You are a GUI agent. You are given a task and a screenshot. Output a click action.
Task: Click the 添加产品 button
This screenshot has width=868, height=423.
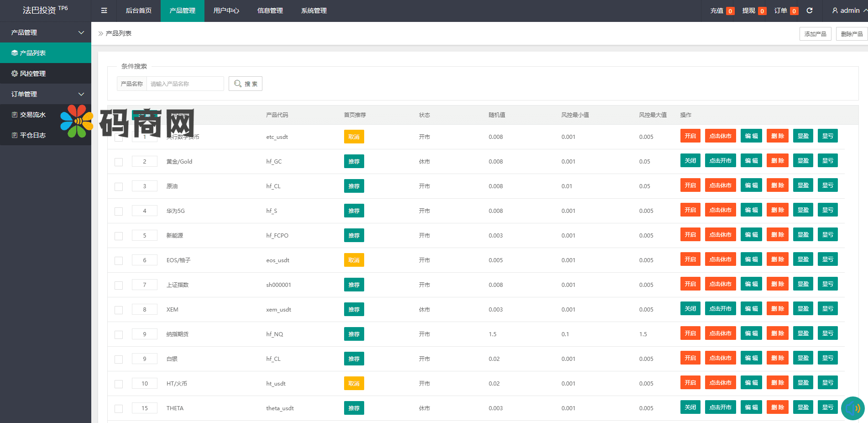point(815,34)
